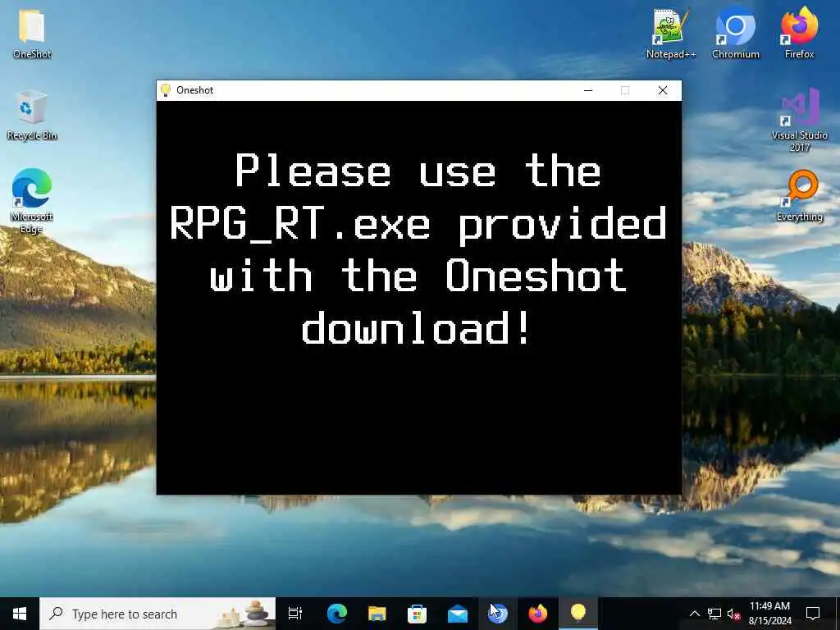This screenshot has height=630, width=840.
Task: Select the Visual Studio 2017 desktop shortcut
Action: click(799, 120)
